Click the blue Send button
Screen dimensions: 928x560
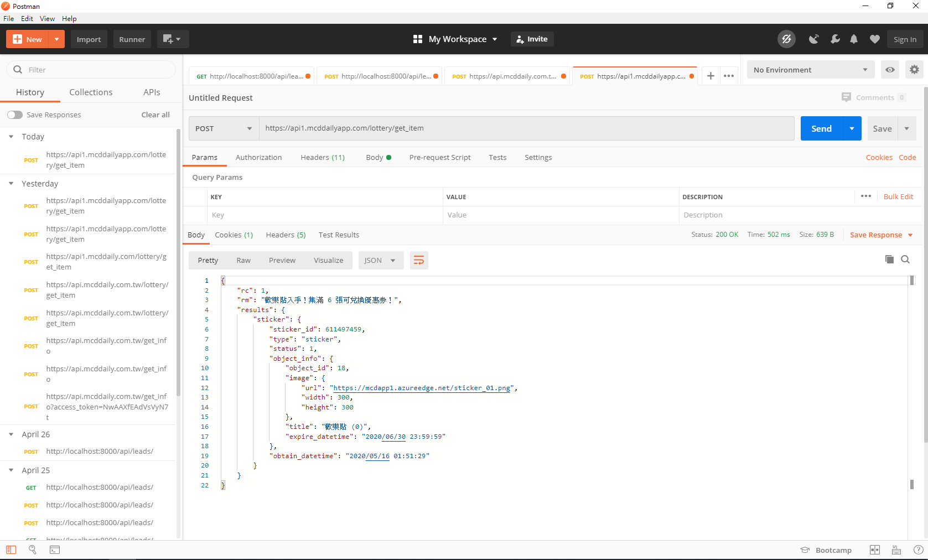[822, 128]
